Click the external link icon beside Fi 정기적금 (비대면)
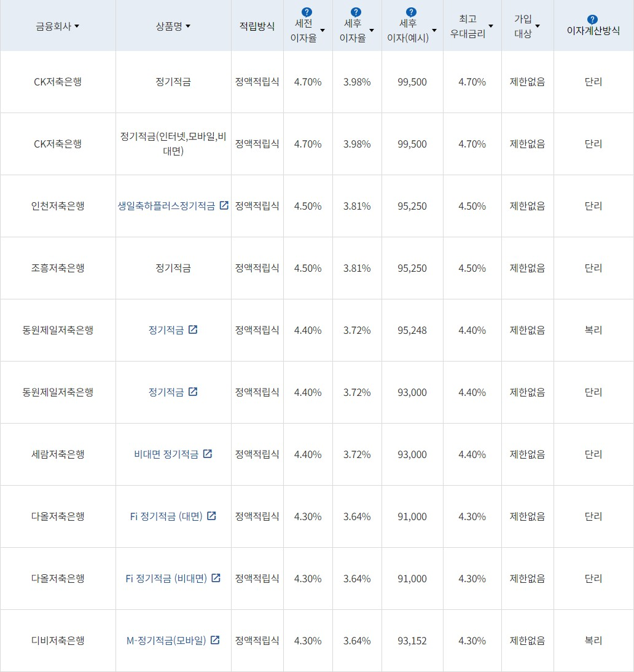Screen dimensions: 634x672 coord(217,578)
